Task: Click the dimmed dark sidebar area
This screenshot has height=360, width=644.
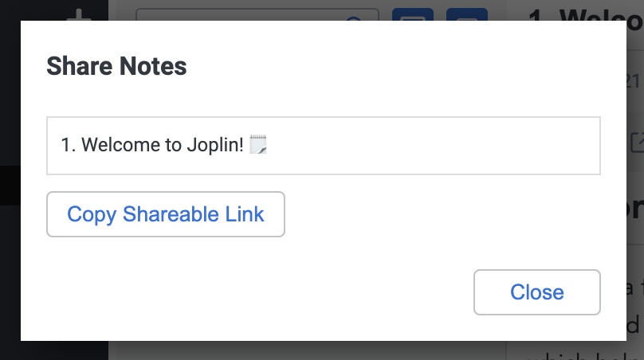Action: [x=10, y=271]
